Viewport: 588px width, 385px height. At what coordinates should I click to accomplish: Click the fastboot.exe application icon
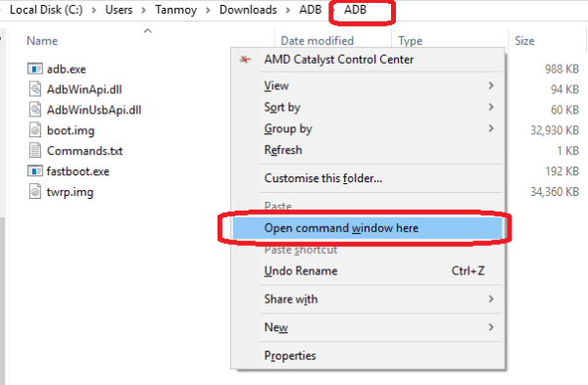pyautogui.click(x=35, y=171)
